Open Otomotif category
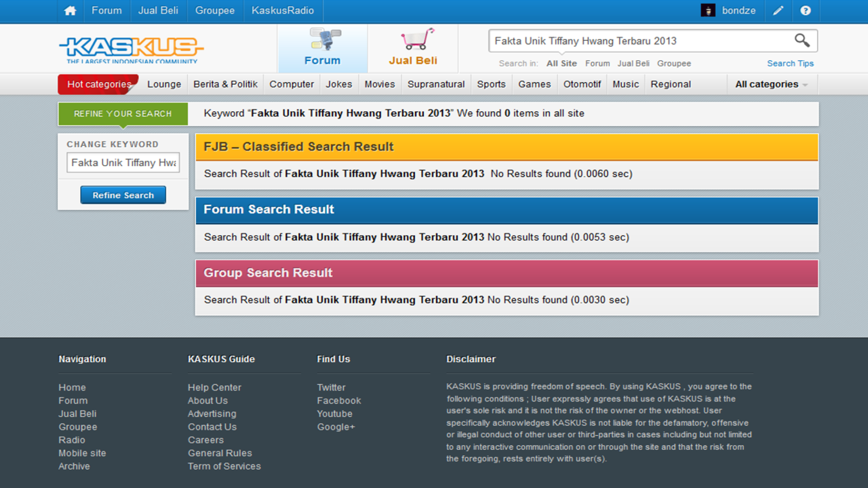 (x=582, y=85)
